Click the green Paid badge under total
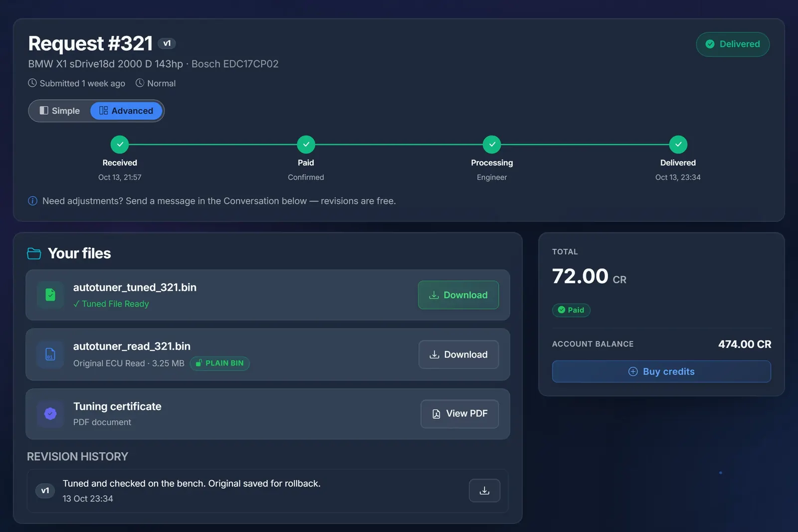Viewport: 798px width, 532px height. [x=571, y=310]
